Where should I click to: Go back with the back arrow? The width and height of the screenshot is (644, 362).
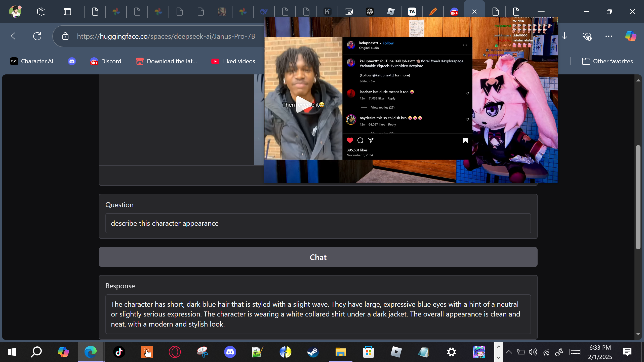point(15,36)
